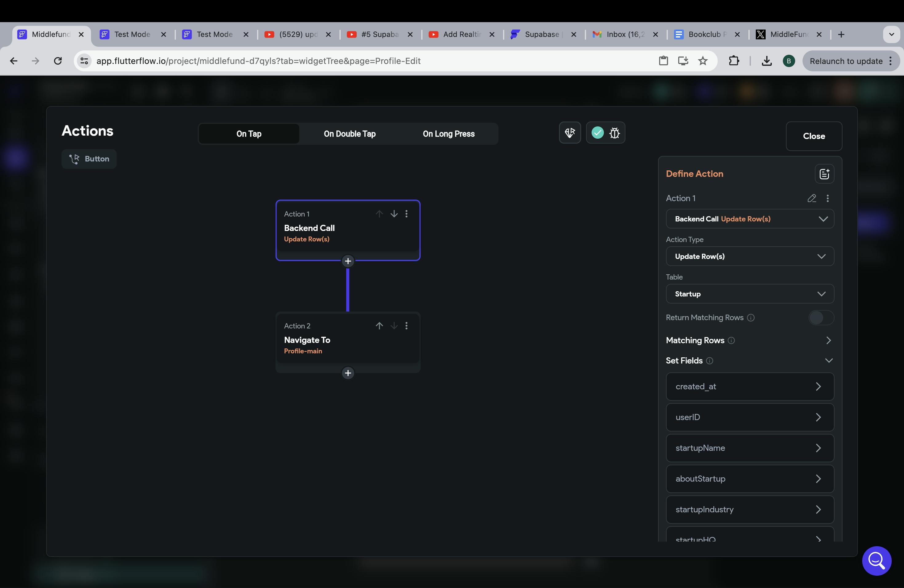
Task: Click the green checkmark status icon
Action: point(597,133)
